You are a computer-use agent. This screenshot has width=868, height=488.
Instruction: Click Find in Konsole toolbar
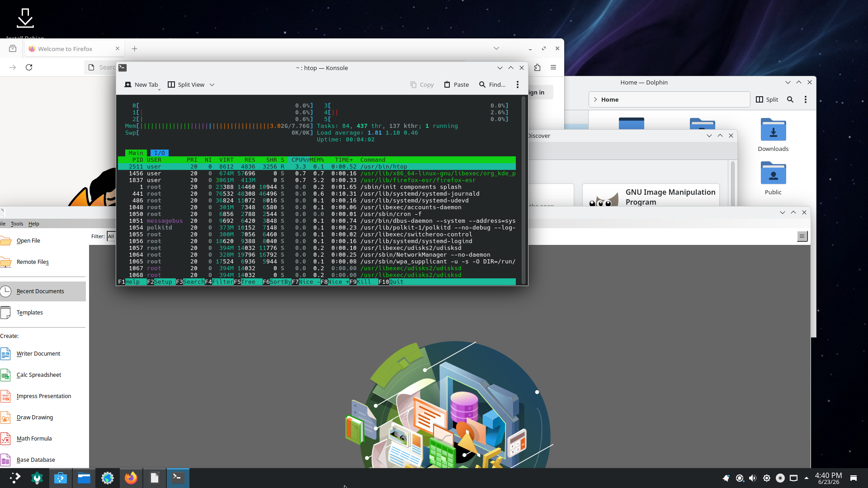click(x=492, y=84)
